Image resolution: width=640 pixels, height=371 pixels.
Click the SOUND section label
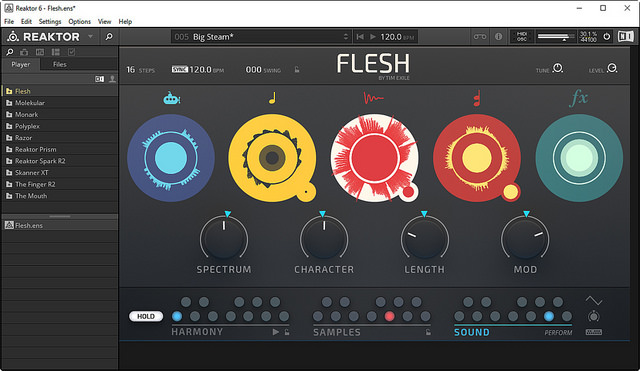coord(472,332)
